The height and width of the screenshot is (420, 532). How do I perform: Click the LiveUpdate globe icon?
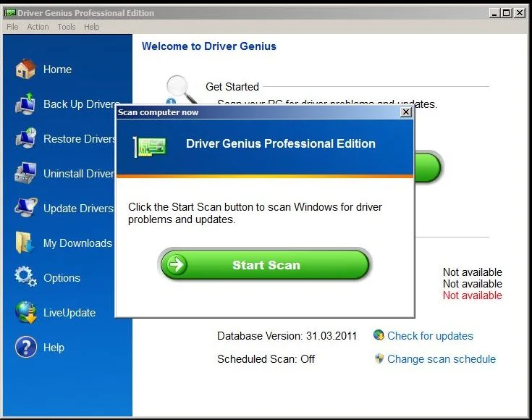(x=26, y=312)
